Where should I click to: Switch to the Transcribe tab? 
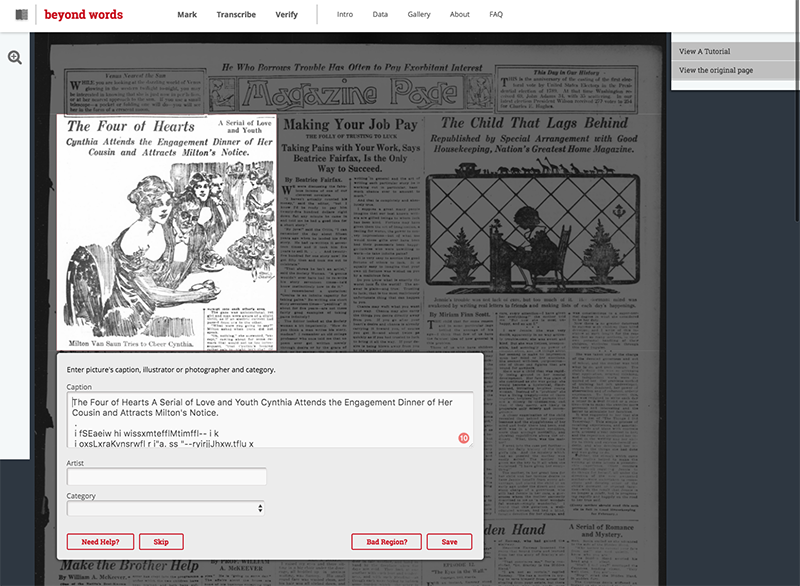pyautogui.click(x=236, y=15)
